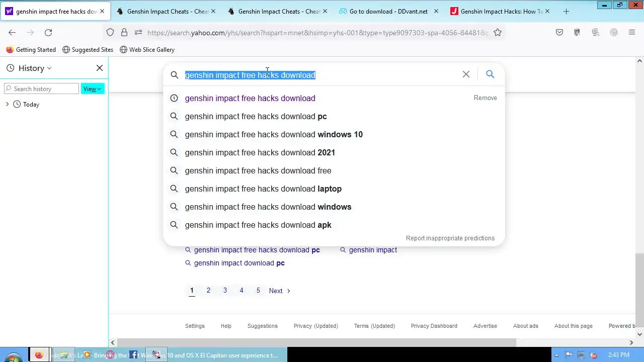
Task: Open the tracking protection shield icon
Action: tap(110, 32)
